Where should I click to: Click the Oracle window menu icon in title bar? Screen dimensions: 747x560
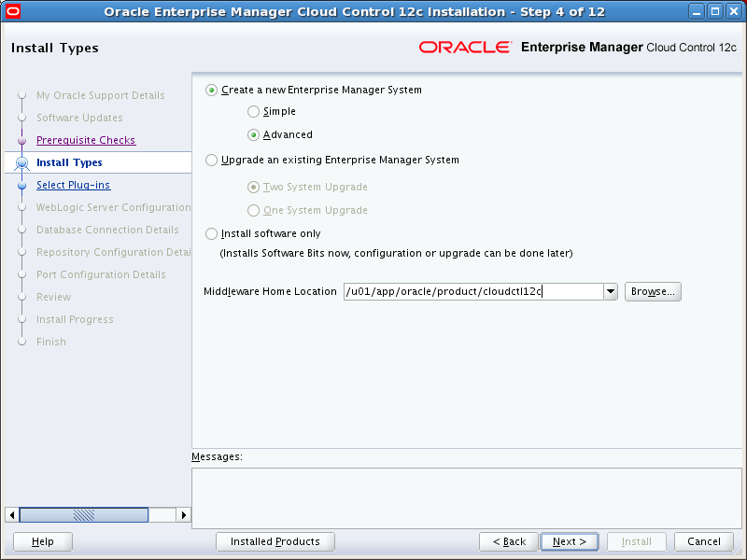[x=13, y=11]
